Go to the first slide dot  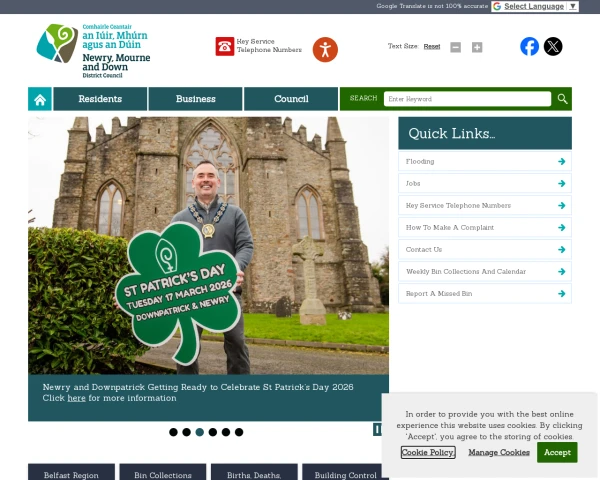pos(173,432)
